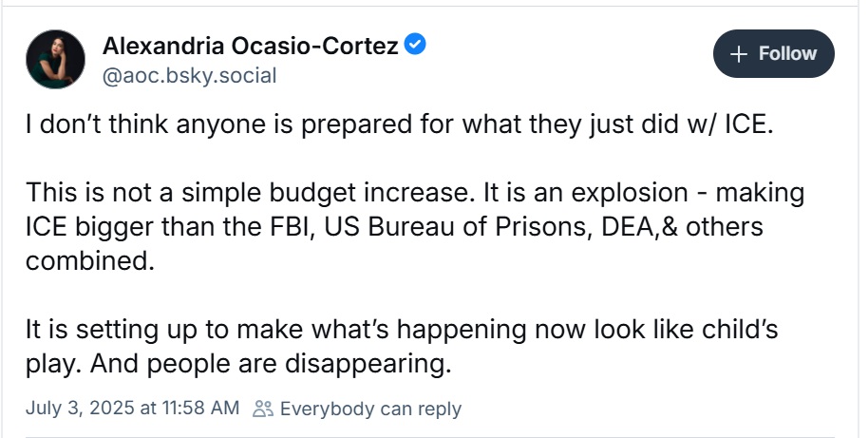Follow the aoc.bsky.social account
868x438 pixels.
point(773,54)
